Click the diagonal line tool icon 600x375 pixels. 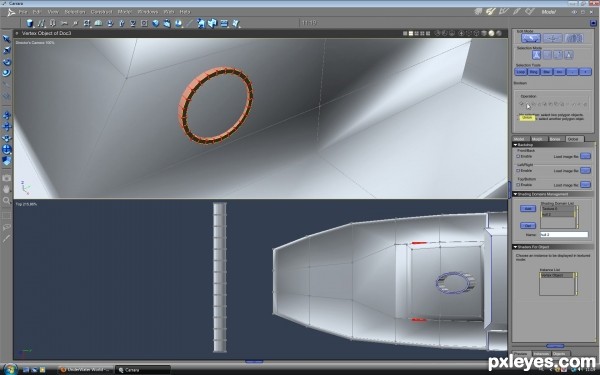coord(190,23)
